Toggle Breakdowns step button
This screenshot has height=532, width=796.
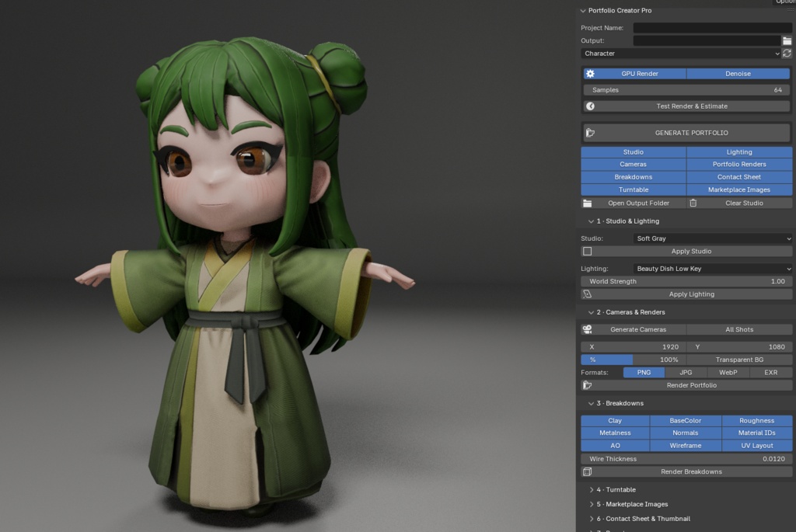(x=633, y=177)
